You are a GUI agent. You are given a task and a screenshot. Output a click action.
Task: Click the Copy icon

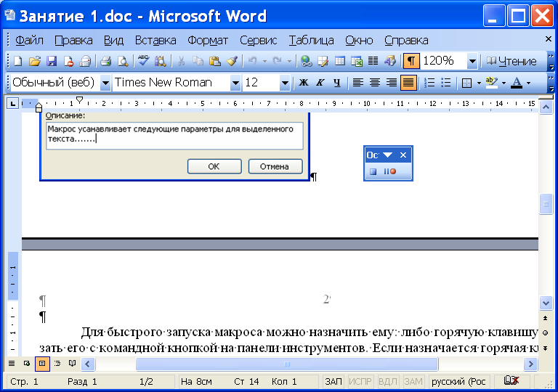[198, 61]
